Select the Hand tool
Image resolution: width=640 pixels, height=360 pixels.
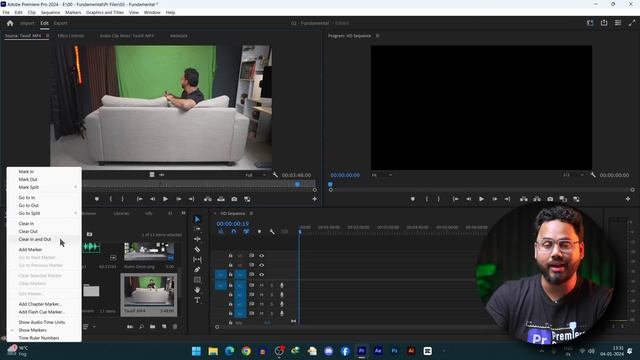click(x=197, y=290)
